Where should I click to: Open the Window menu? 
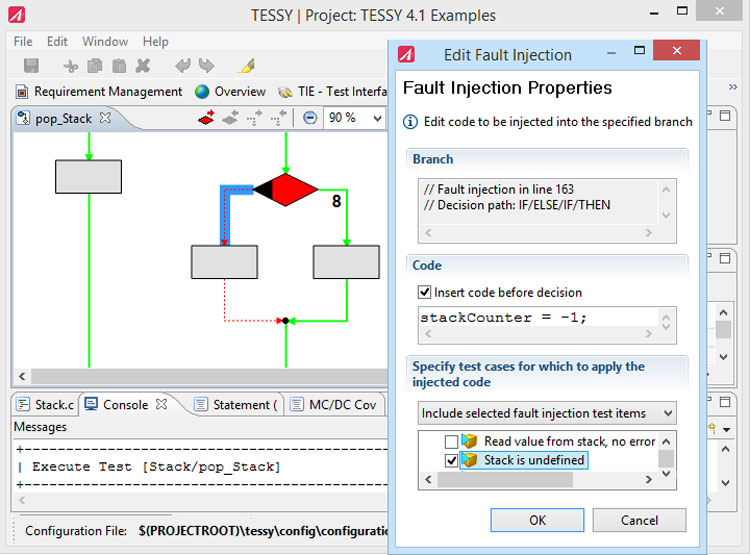[105, 42]
